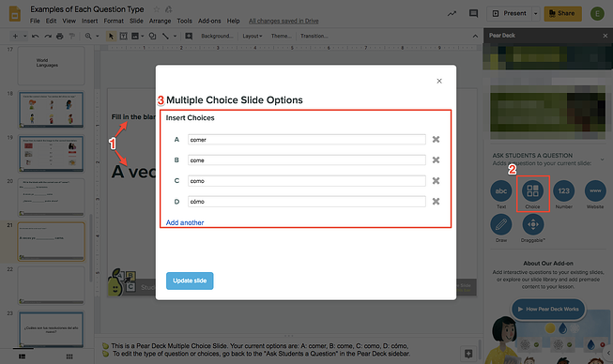Screen dimensions: 613x364
Task: Click the print icon in toolbar
Action: click(x=59, y=36)
